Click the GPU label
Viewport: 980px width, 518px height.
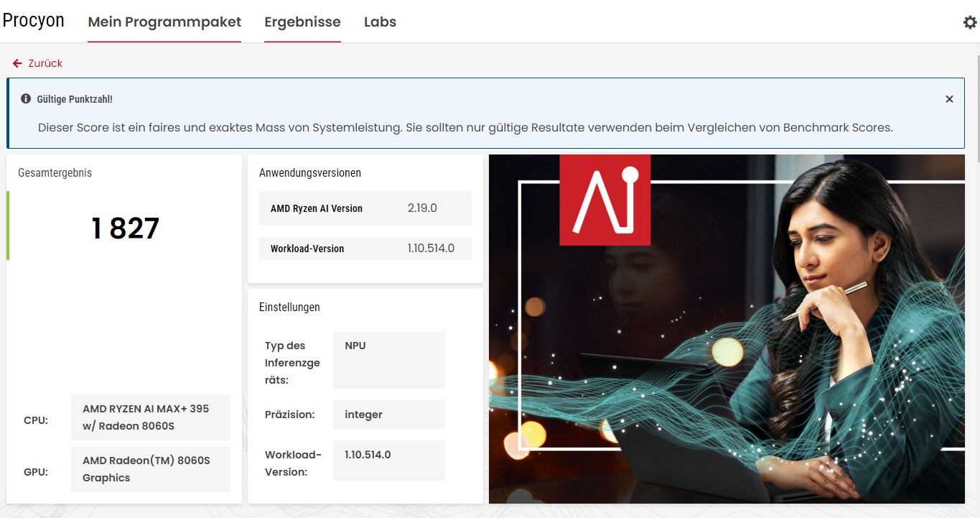(x=36, y=472)
